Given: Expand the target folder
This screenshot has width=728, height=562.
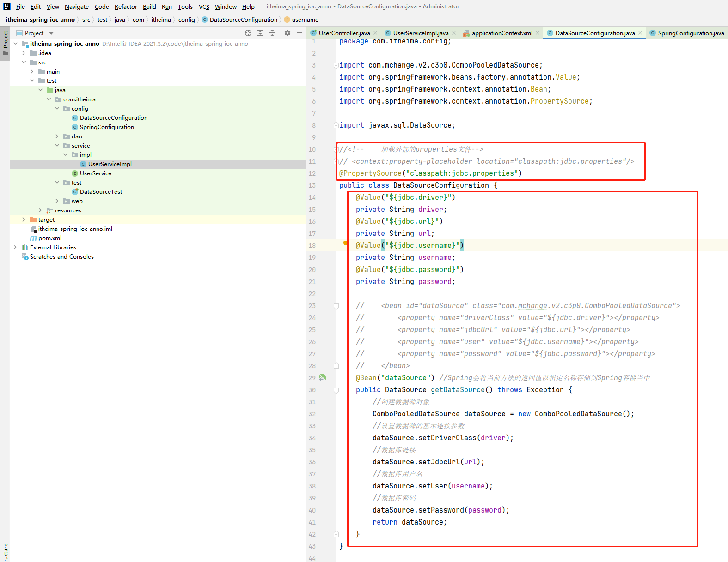Looking at the screenshot, I should (24, 220).
